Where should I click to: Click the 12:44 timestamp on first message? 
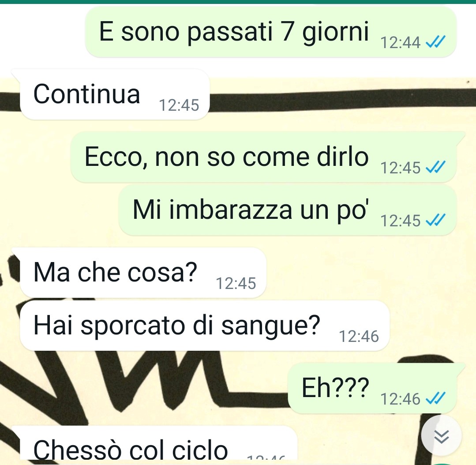coord(401,42)
